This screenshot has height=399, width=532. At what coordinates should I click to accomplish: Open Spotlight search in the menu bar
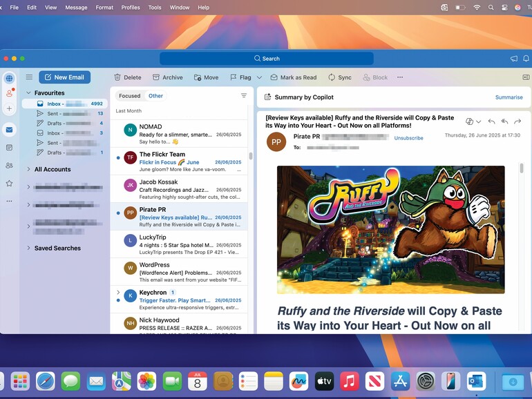[491, 8]
